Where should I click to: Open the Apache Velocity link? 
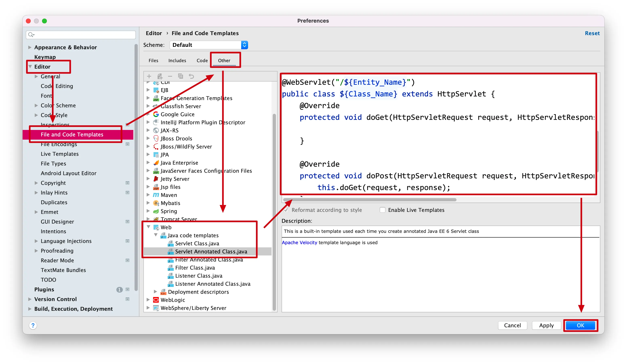point(299,243)
